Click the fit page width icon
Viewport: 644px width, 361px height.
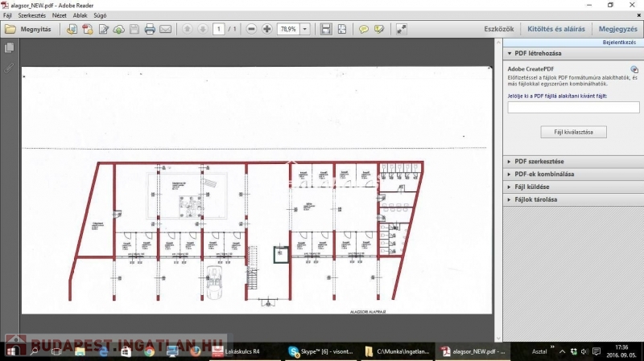click(326, 29)
